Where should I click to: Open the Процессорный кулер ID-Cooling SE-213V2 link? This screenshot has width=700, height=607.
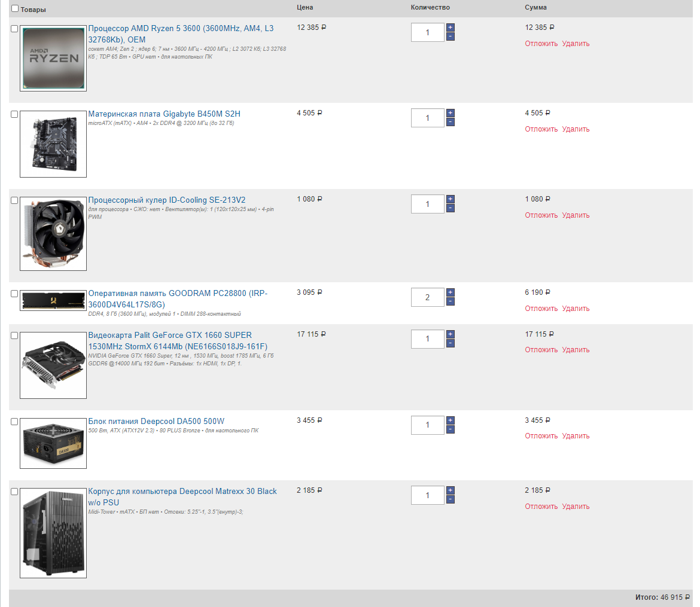(166, 200)
